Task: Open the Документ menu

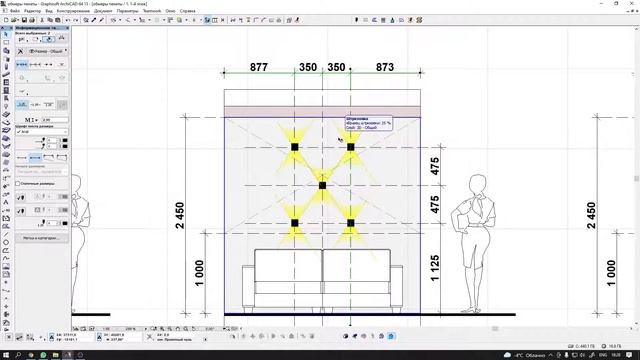Action: 103,11
